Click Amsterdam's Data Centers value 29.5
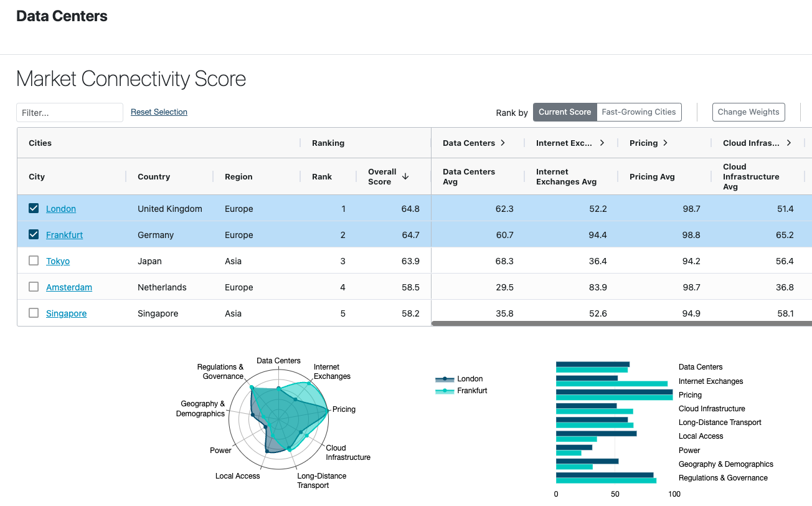 pyautogui.click(x=504, y=287)
